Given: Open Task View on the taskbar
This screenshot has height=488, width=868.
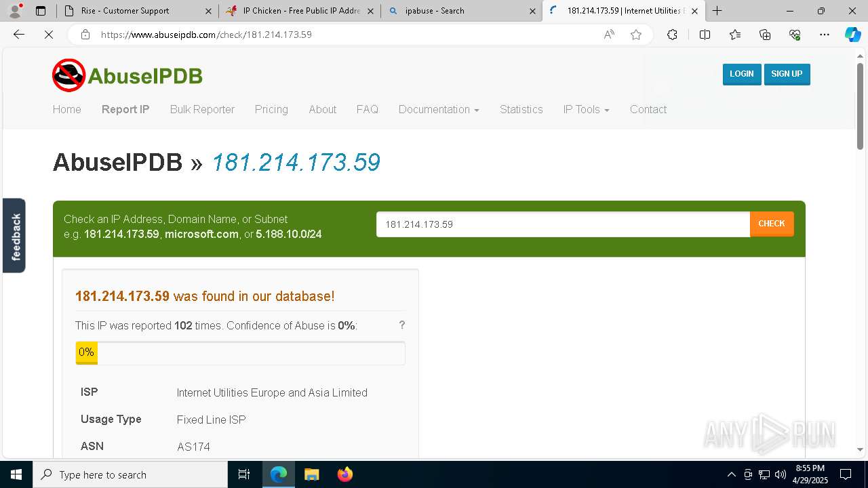Looking at the screenshot, I should click(x=244, y=474).
